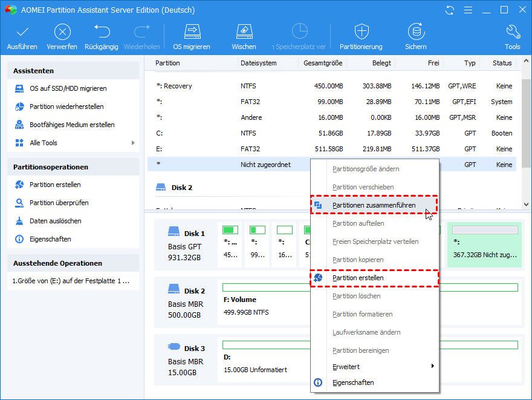Select the Recovery partition row
The image size is (532, 400).
(x=332, y=87)
